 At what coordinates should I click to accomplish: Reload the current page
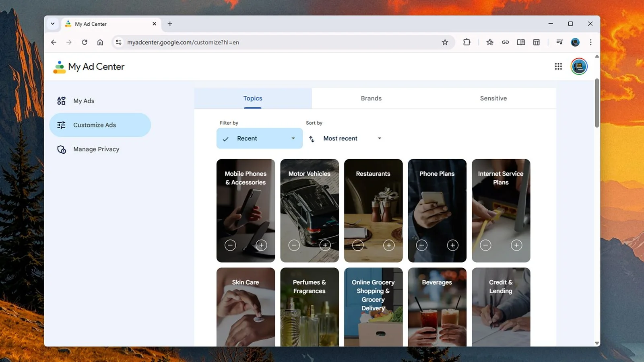pos(85,42)
